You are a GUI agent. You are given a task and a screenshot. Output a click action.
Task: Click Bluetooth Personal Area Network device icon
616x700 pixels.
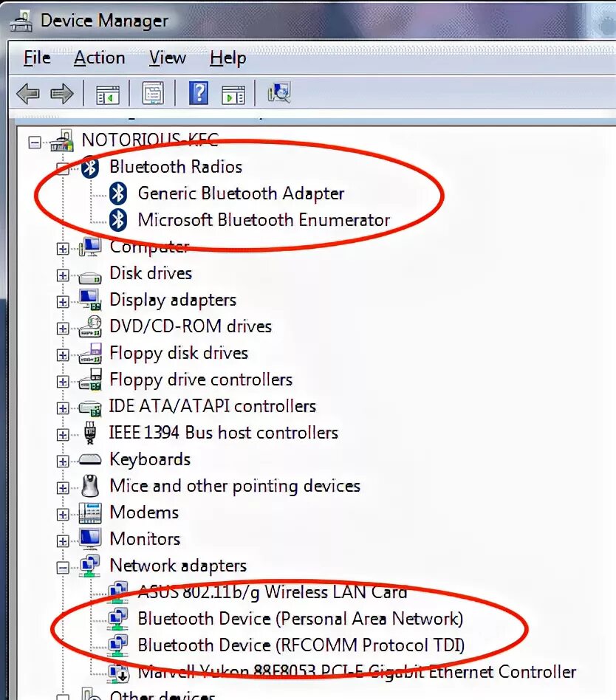coord(118,620)
